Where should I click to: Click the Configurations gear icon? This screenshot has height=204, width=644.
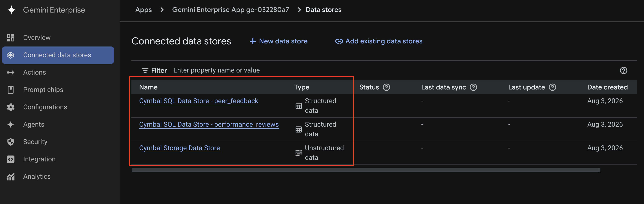pyautogui.click(x=10, y=107)
